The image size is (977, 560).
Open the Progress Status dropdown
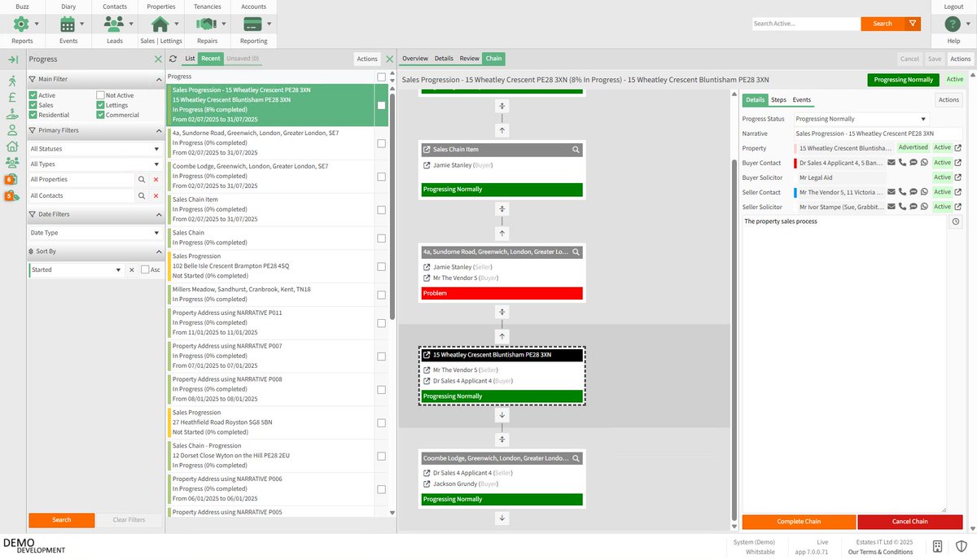(x=861, y=119)
